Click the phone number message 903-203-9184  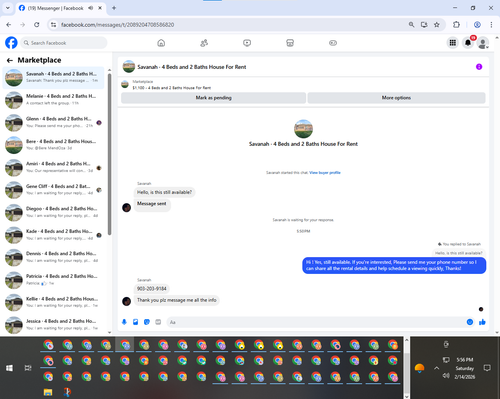152,289
